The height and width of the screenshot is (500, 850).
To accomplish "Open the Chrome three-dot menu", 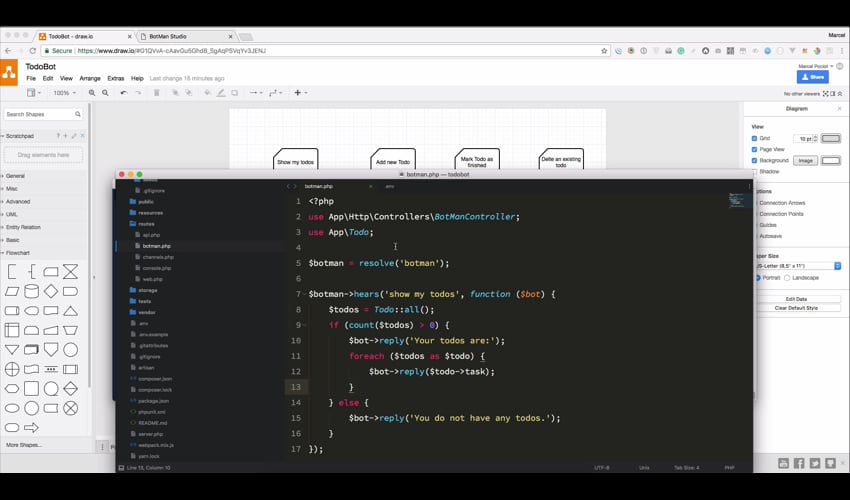I will [x=842, y=51].
